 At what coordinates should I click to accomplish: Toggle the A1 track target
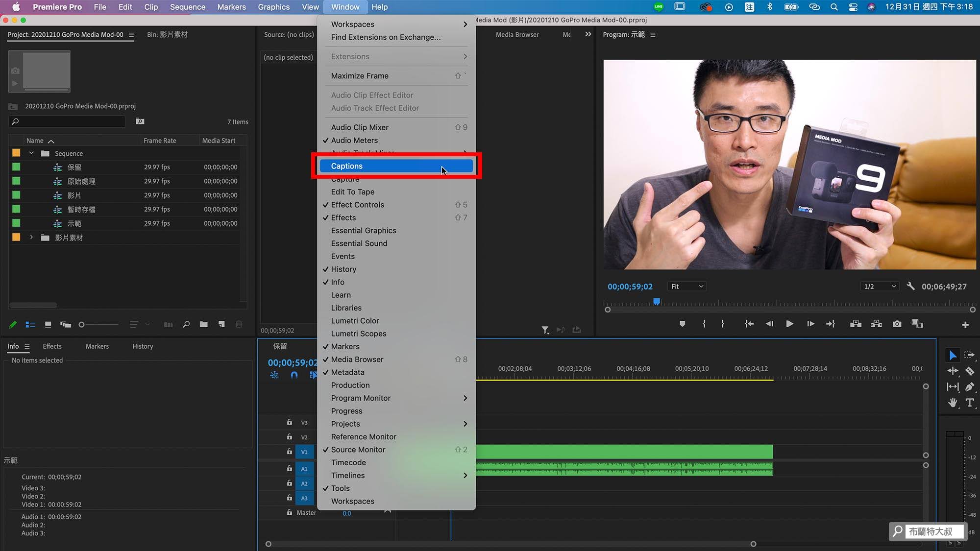pos(304,469)
